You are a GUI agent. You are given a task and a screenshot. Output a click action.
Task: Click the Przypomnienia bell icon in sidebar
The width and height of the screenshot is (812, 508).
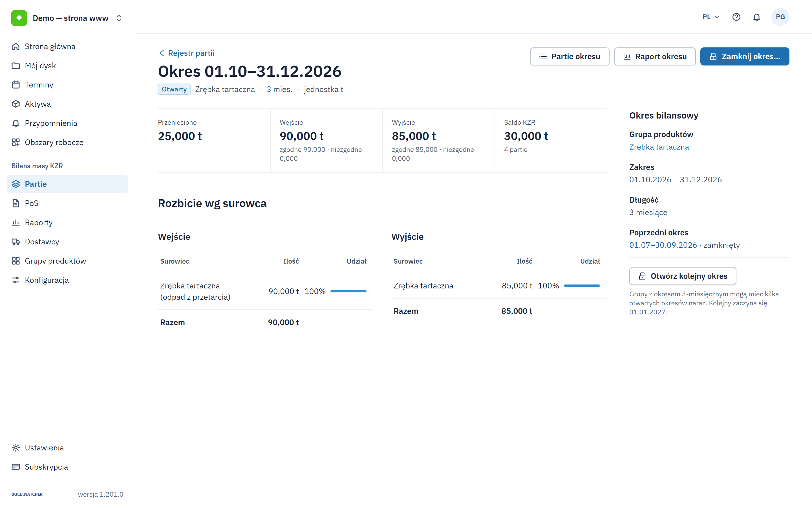click(x=16, y=123)
